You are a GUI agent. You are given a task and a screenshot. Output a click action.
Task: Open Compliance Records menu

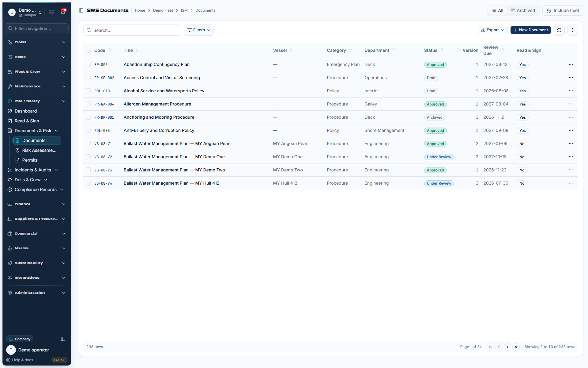tap(36, 190)
